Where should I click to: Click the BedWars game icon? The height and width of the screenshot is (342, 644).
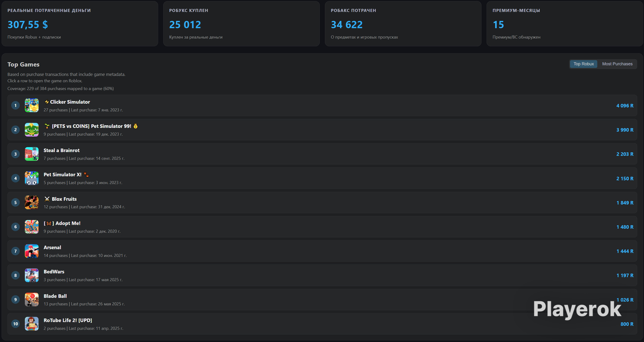[x=31, y=275]
